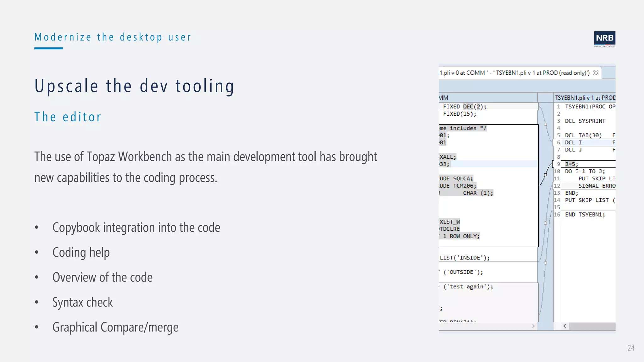
Task: Click line 16 'END TSYEBN1;'
Action: (585, 215)
